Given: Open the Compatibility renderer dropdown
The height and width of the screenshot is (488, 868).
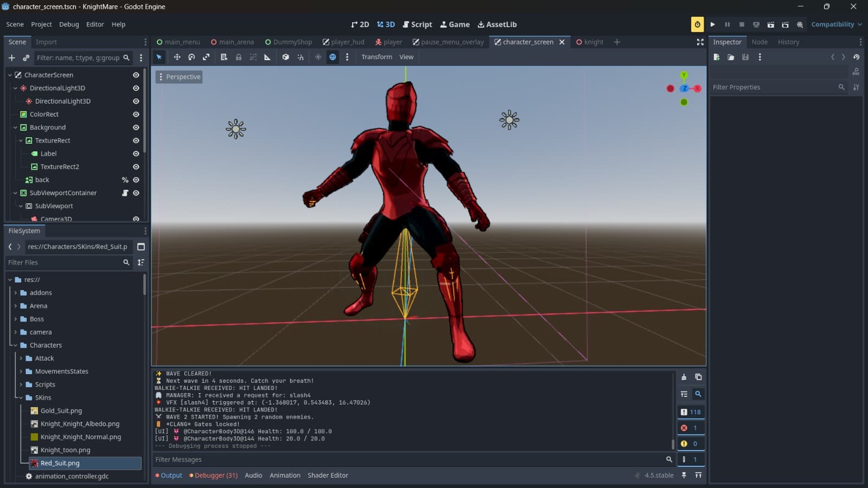Looking at the screenshot, I should pyautogui.click(x=837, y=24).
